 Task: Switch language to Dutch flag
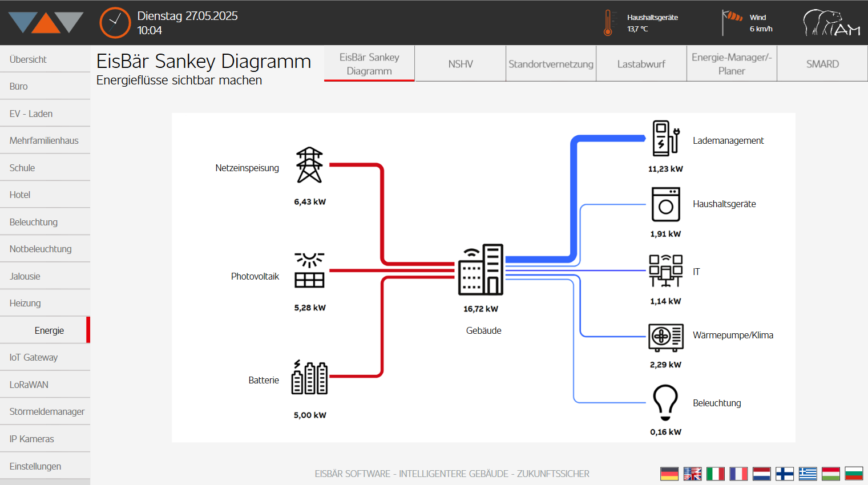point(762,474)
